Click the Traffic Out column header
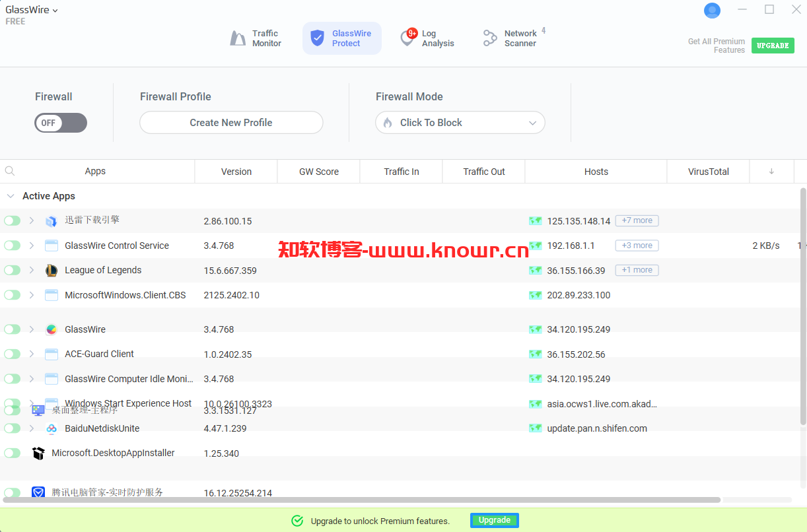This screenshot has width=807, height=532. (x=484, y=172)
